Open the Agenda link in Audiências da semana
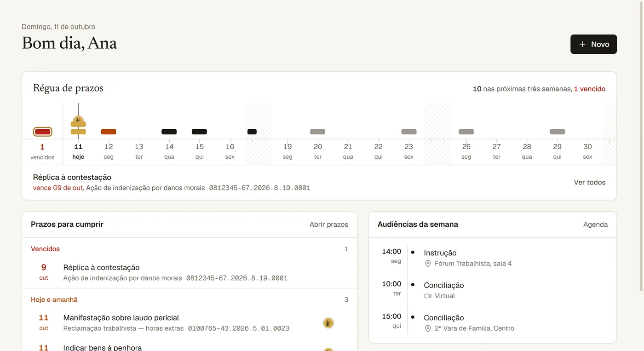 point(596,224)
